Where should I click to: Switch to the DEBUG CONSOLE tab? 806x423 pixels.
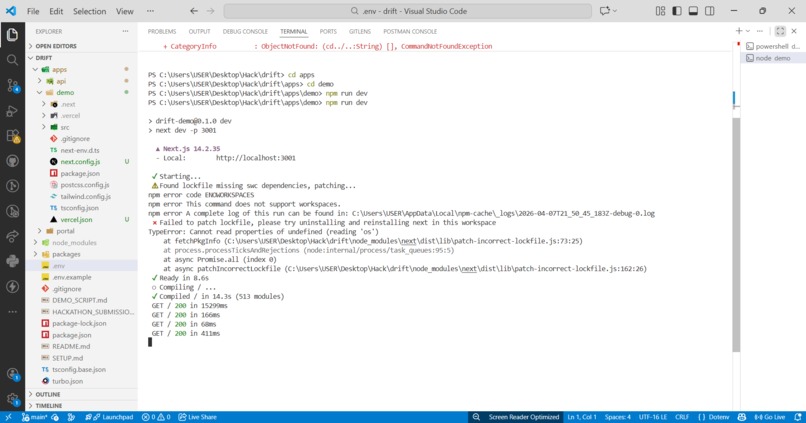click(245, 31)
